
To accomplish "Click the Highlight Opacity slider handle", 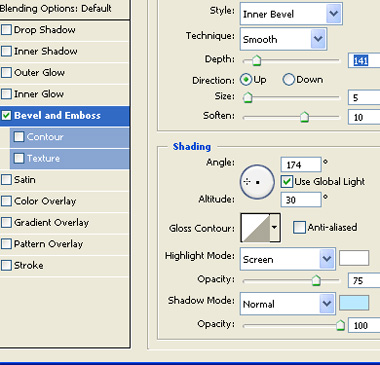I will click(x=316, y=280).
